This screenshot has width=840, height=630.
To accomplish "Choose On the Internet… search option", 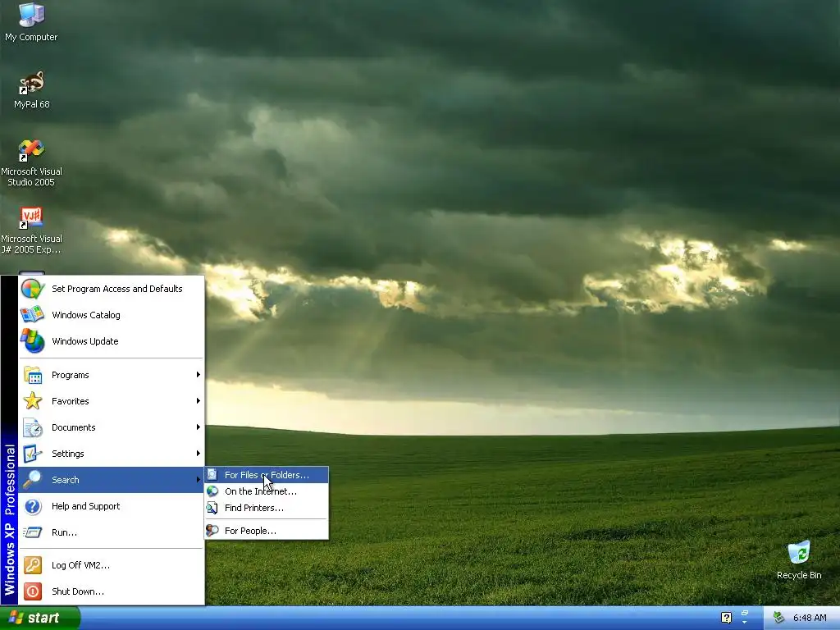I will coord(267,491).
